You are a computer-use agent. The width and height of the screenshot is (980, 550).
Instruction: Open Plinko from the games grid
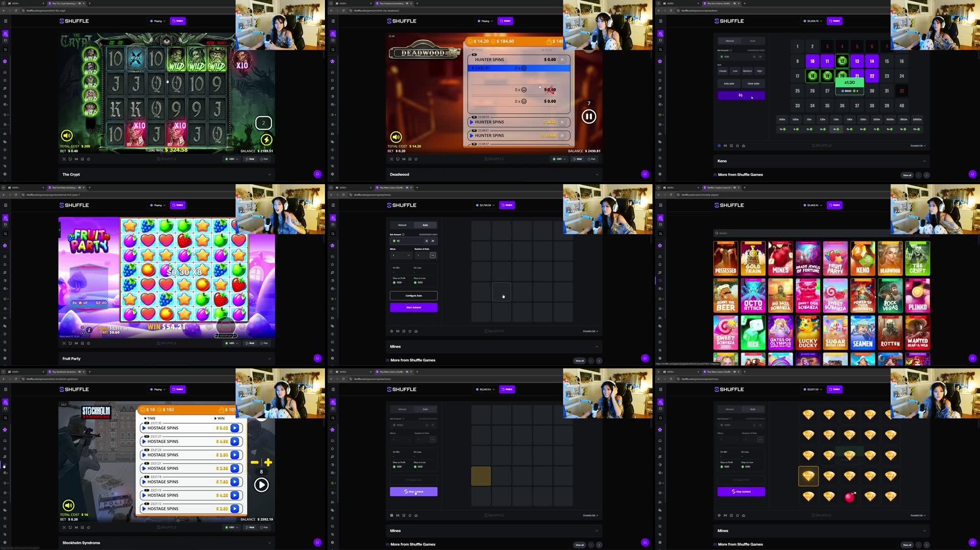(x=918, y=295)
